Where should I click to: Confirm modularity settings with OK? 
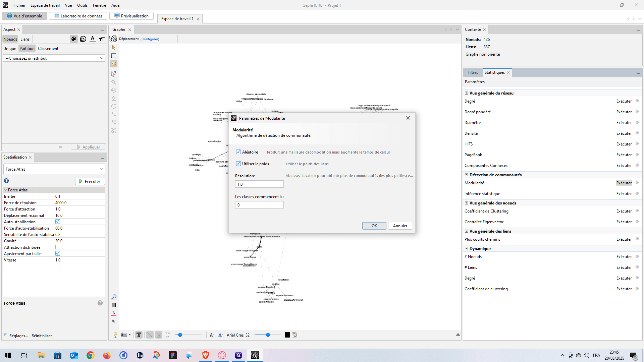(x=374, y=226)
